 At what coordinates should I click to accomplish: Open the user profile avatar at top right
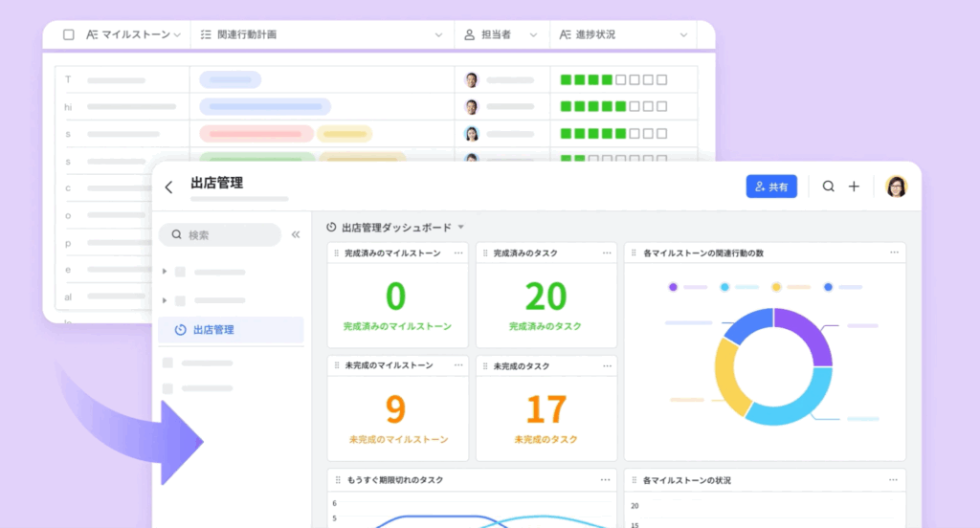897,187
